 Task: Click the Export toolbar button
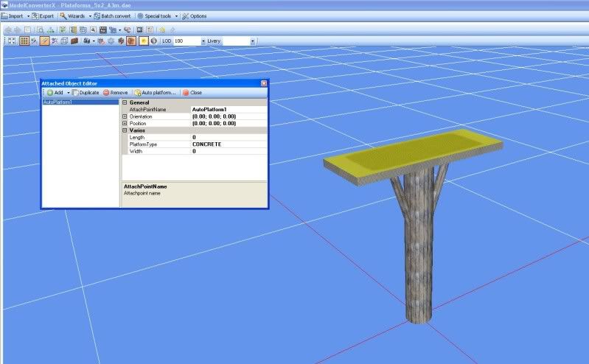tap(43, 15)
